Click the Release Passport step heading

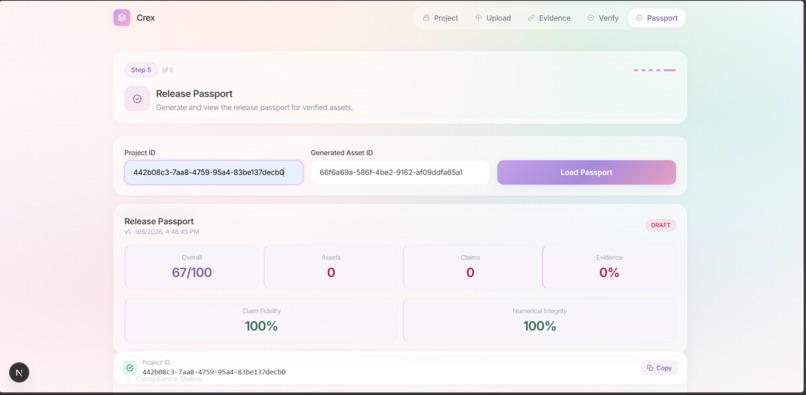(x=194, y=94)
